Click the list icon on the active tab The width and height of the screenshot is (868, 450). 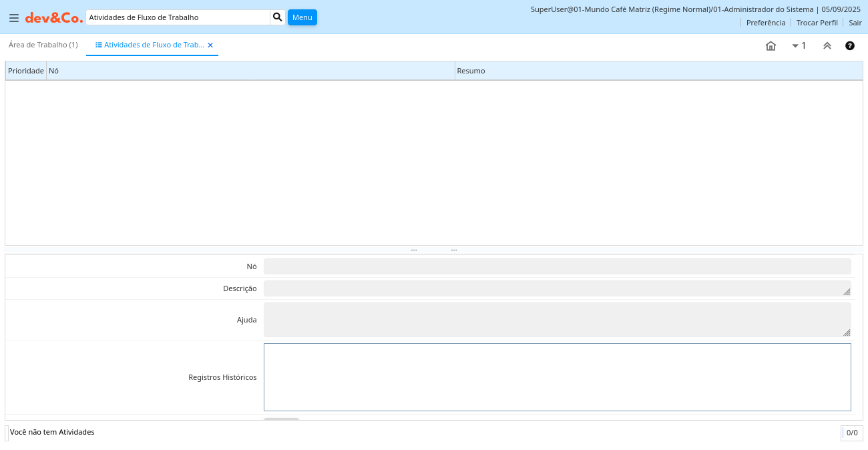click(99, 45)
